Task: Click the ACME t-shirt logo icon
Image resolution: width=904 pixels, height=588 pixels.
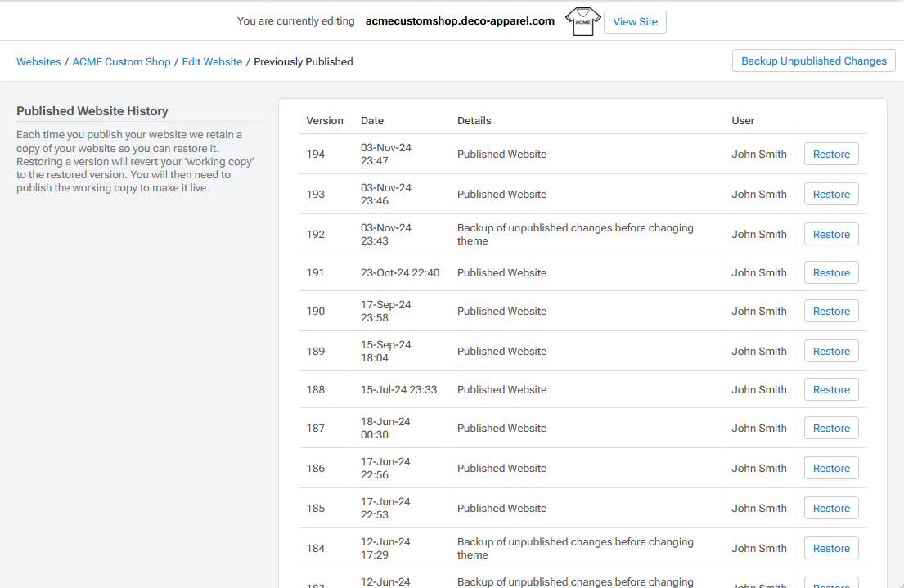Action: (x=582, y=21)
